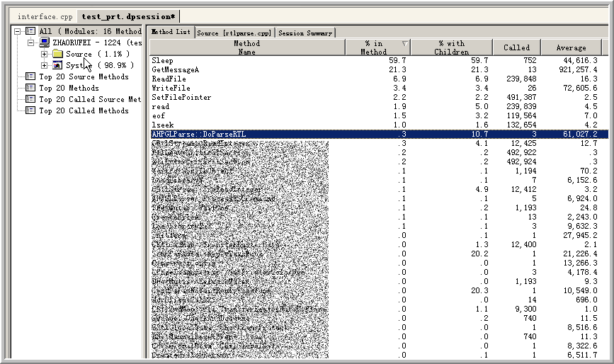
Task: Sort by the % with Children column header
Action: pos(452,47)
